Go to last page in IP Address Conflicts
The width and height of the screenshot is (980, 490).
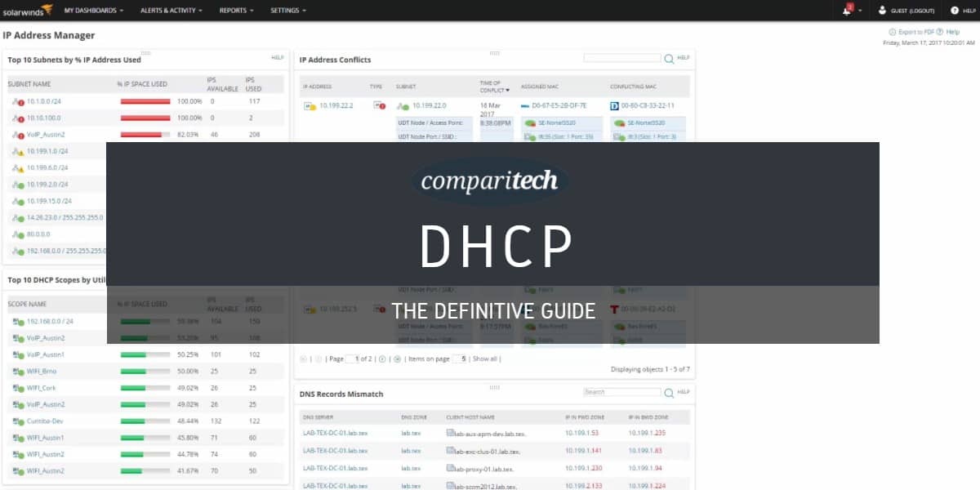coord(397,359)
